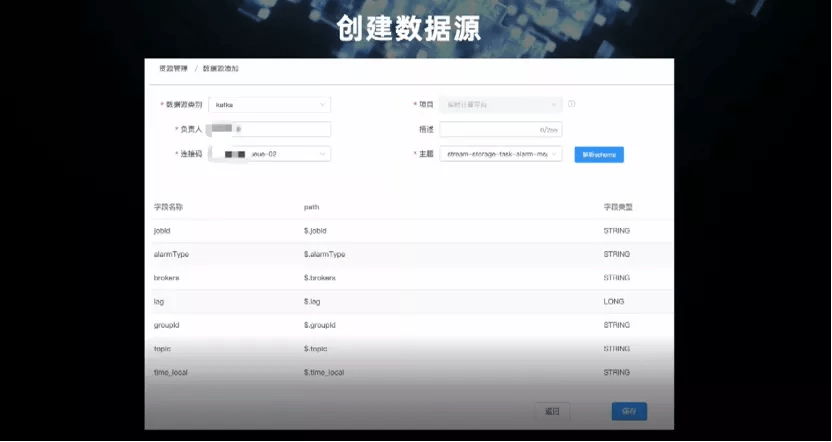Select the jobId row in field table
This screenshot has height=442, width=832.
pos(412,231)
